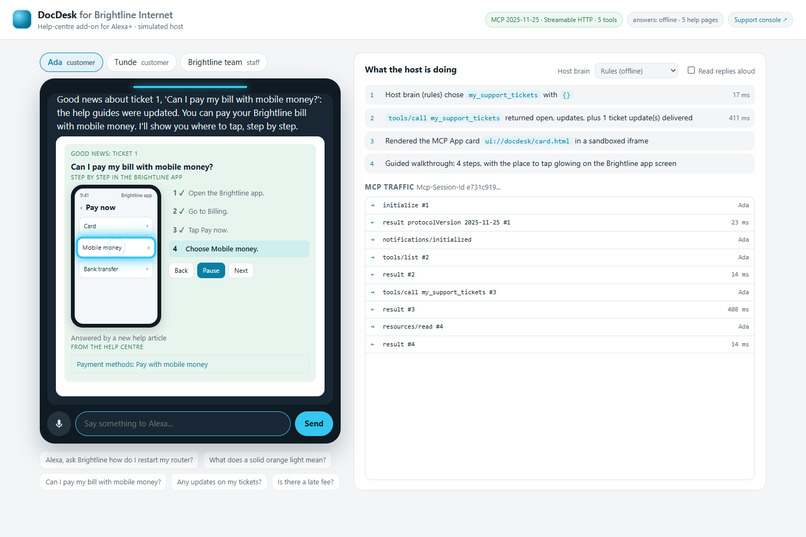This screenshot has width=806, height=537.
Task: Choose suggestion Is there a late fee
Action: [x=305, y=482]
